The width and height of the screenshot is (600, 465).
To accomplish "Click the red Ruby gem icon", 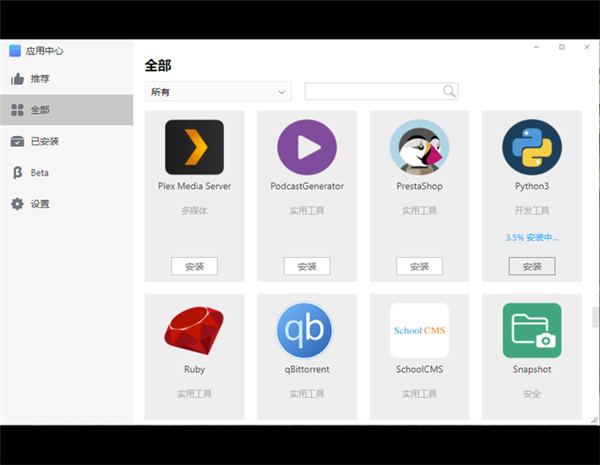I will [194, 331].
